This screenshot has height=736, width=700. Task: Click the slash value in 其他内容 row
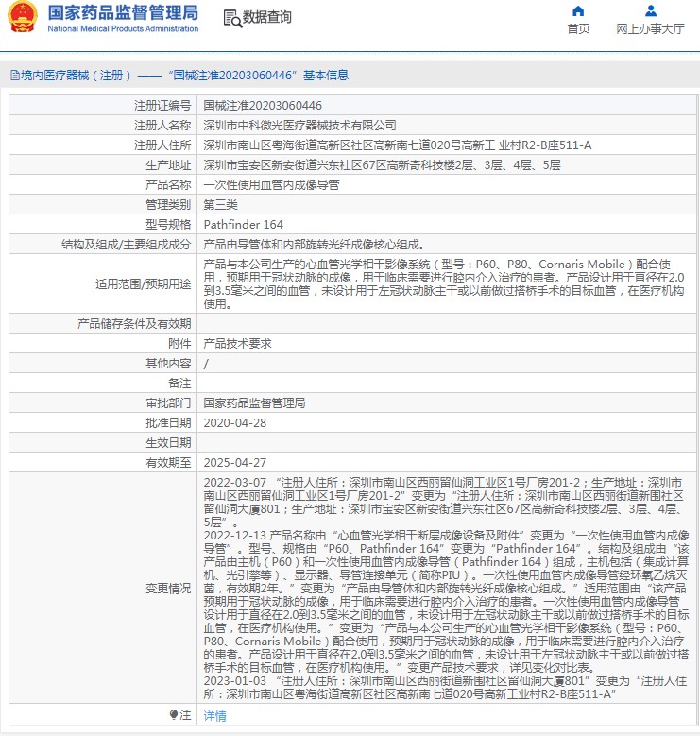tap(206, 364)
